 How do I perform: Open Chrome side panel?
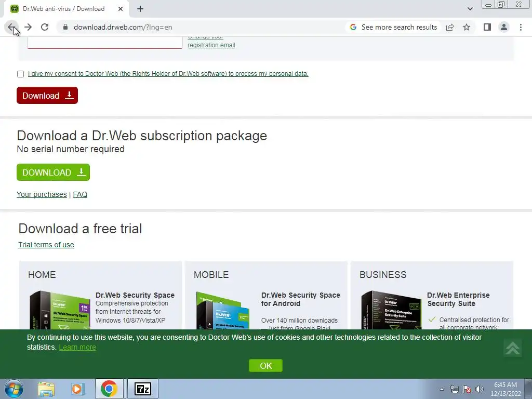click(x=487, y=27)
